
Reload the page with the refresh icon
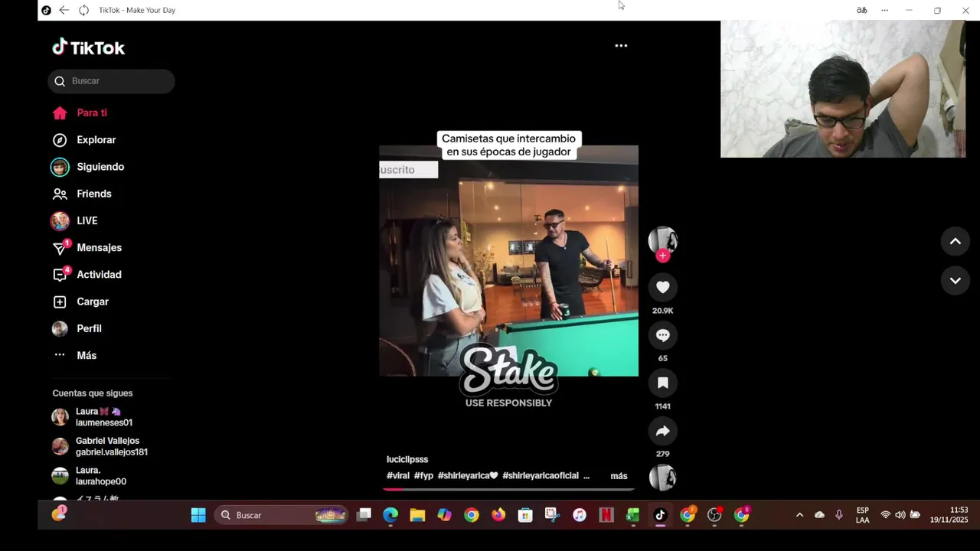click(x=83, y=10)
